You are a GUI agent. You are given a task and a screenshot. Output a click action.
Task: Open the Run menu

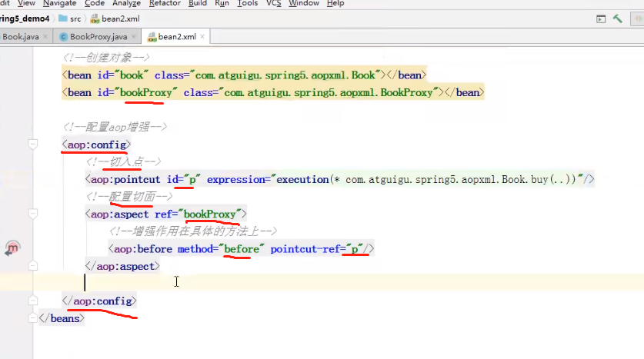click(x=222, y=3)
